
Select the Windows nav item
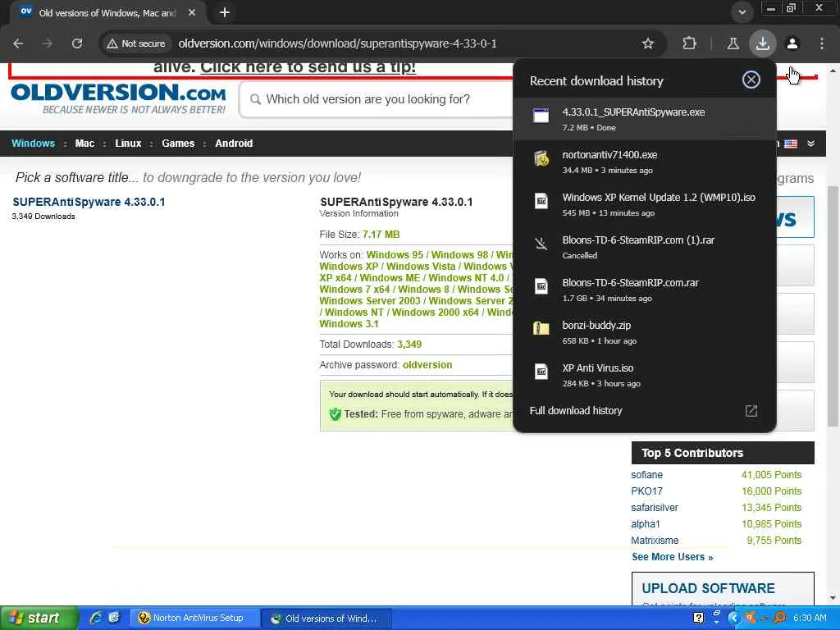(x=33, y=143)
